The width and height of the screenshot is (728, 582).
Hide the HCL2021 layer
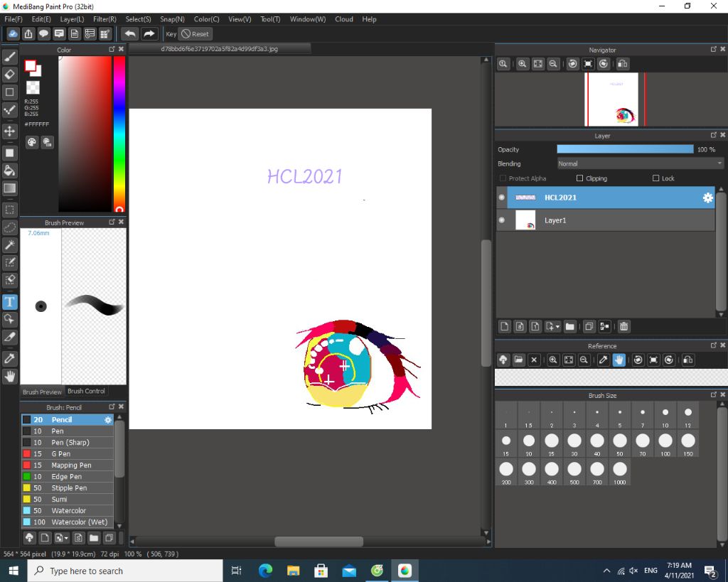[x=501, y=198]
